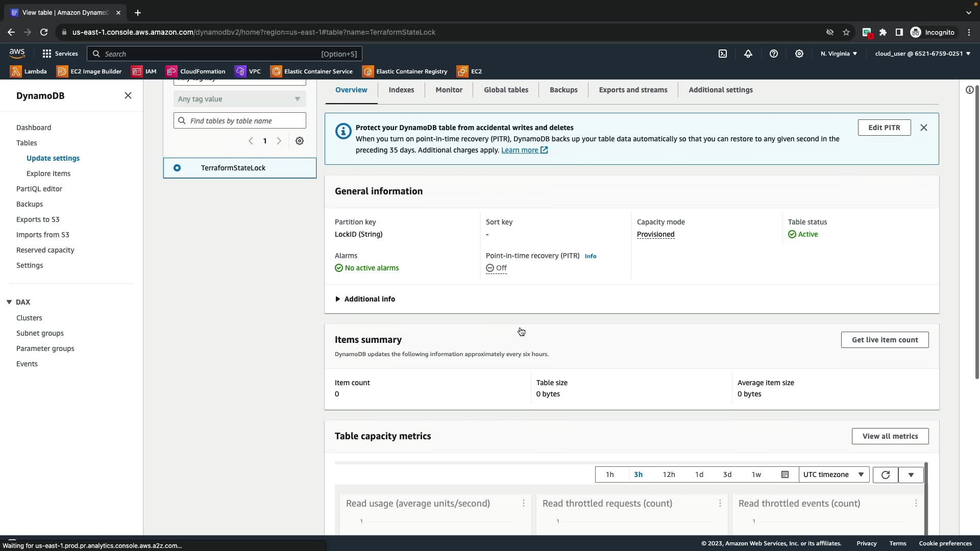Image resolution: width=980 pixels, height=551 pixels.
Task: Open the Lambda bookmark shortcut
Action: (x=29, y=71)
